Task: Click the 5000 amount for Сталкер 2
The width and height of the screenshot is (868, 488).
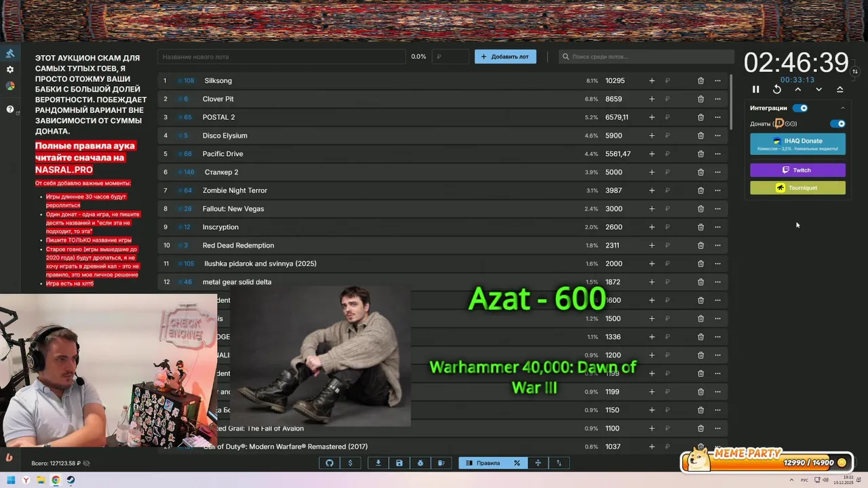Action: (614, 172)
